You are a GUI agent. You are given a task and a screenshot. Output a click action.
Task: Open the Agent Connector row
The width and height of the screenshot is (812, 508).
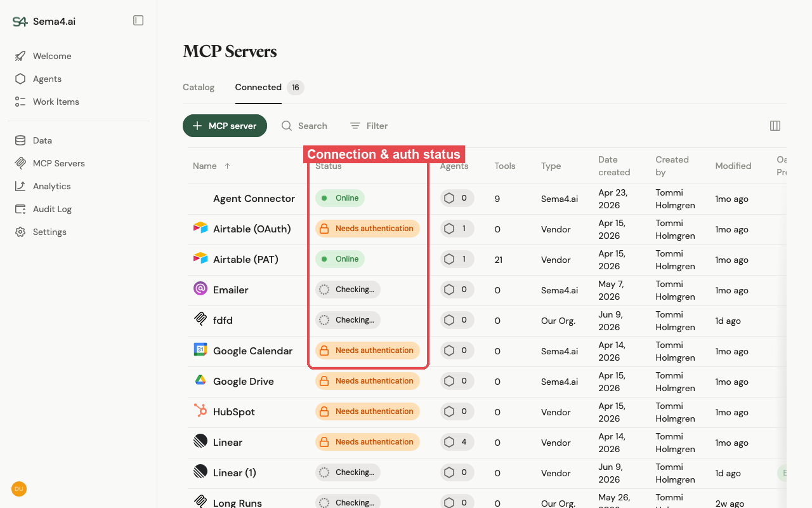(x=487, y=199)
